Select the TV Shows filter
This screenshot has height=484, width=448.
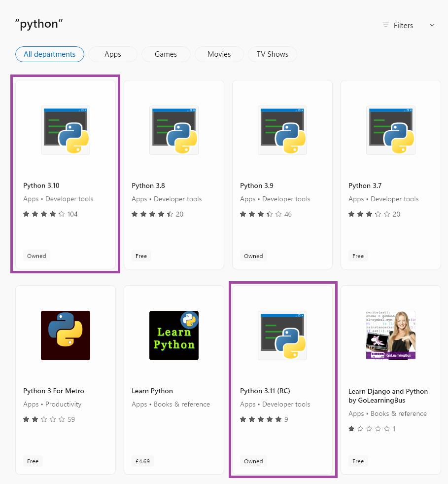(272, 54)
